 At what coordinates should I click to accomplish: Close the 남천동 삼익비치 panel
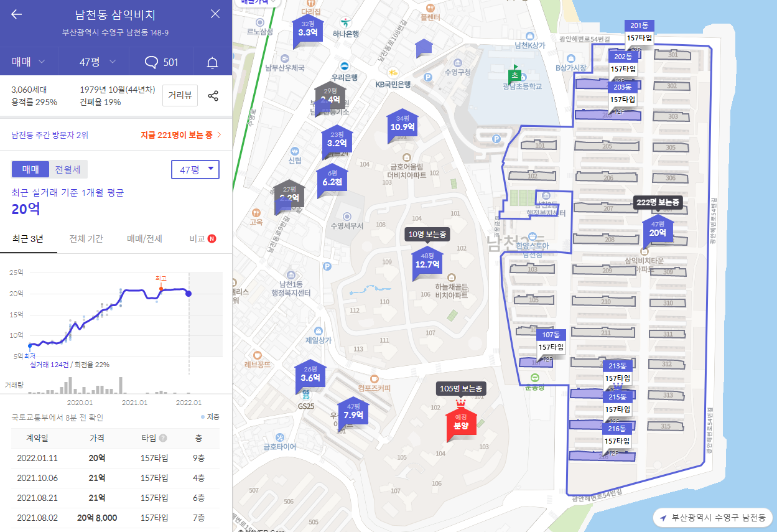point(215,14)
